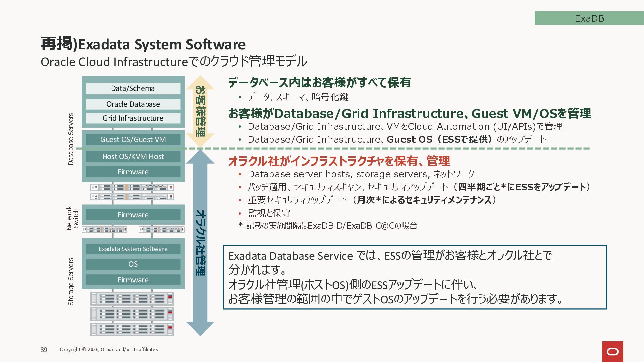The height and width of the screenshot is (362, 644).
Task: Click the Guest OS/Guest VM box
Action: click(133, 140)
